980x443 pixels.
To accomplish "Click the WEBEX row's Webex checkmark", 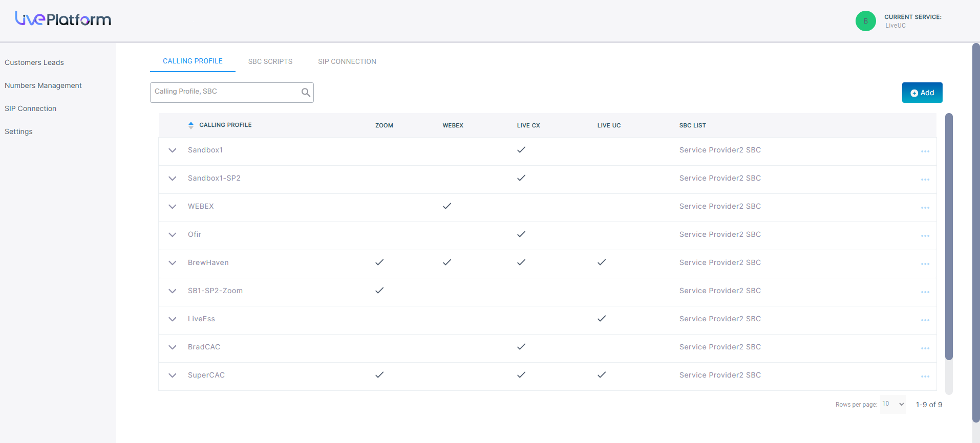I will (447, 206).
